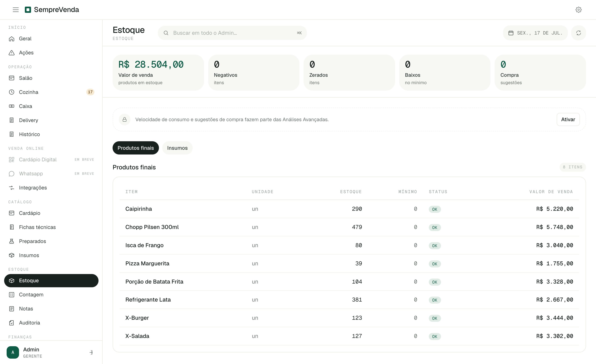Click the X-Salada item

click(137, 336)
